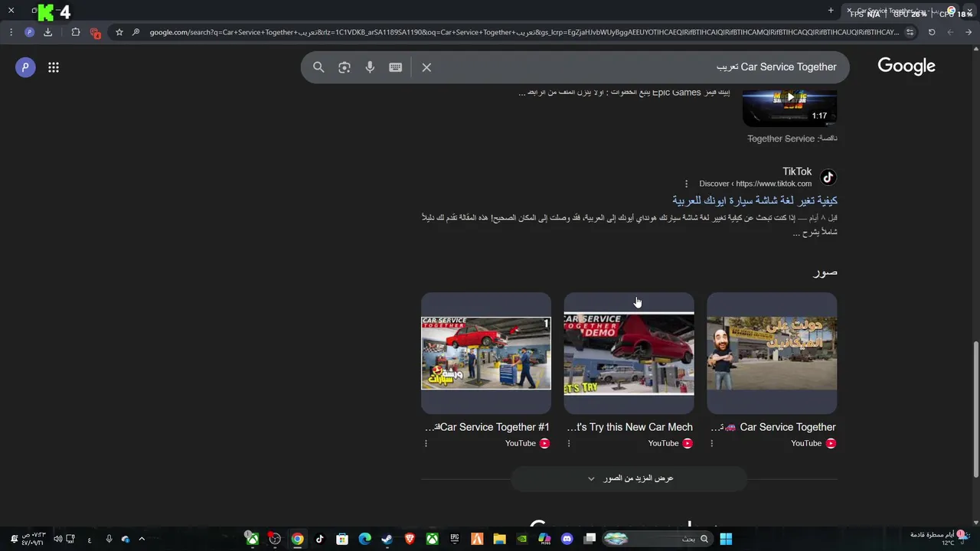
Task: Open more options under New Car Mech image
Action: [x=568, y=444]
